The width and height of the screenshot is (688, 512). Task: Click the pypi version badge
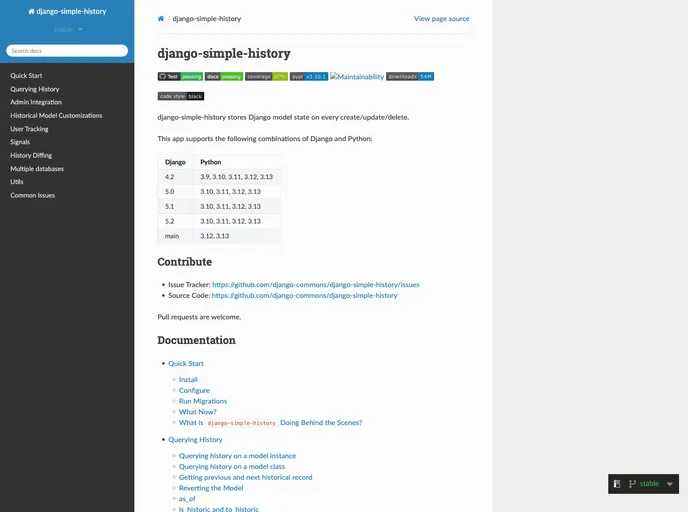[x=309, y=76]
